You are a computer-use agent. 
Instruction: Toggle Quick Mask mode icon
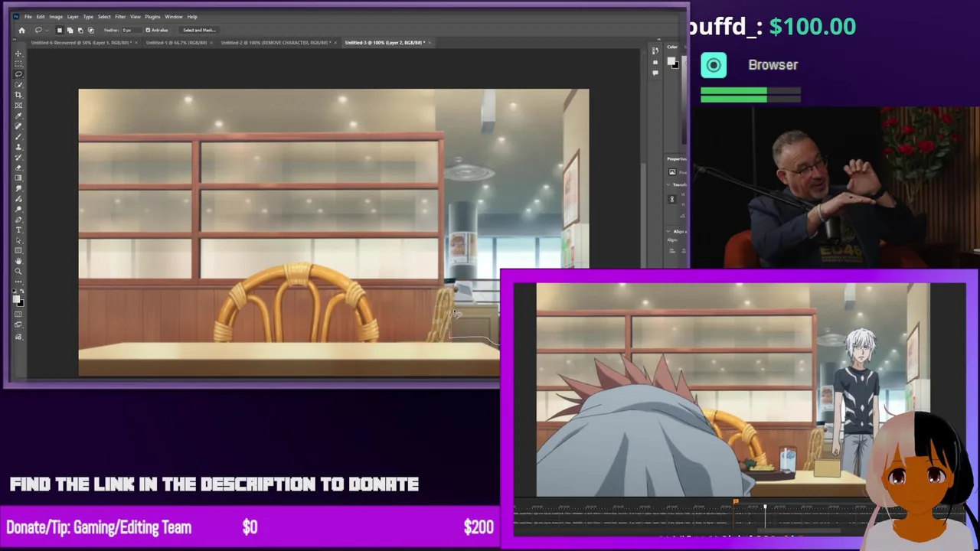pyautogui.click(x=18, y=314)
